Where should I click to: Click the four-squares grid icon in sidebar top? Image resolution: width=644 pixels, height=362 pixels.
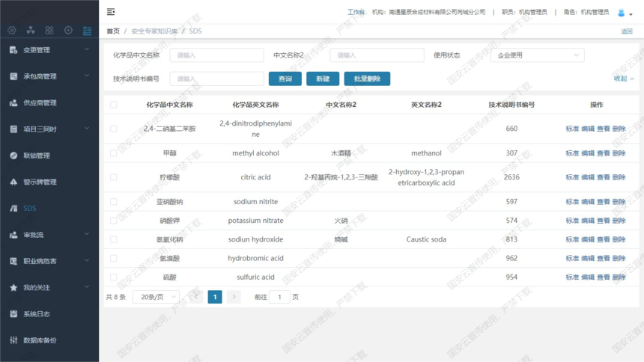(x=49, y=30)
